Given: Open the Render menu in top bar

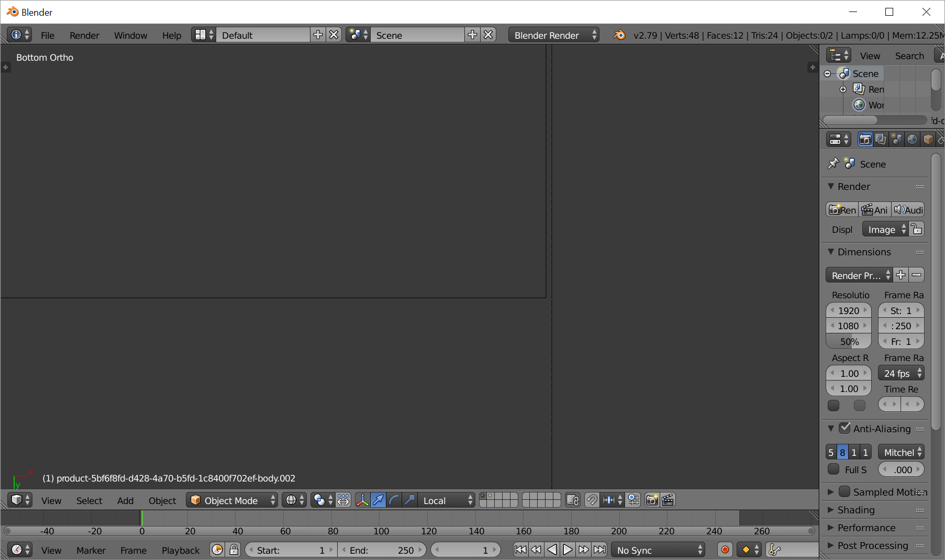Looking at the screenshot, I should pyautogui.click(x=84, y=35).
